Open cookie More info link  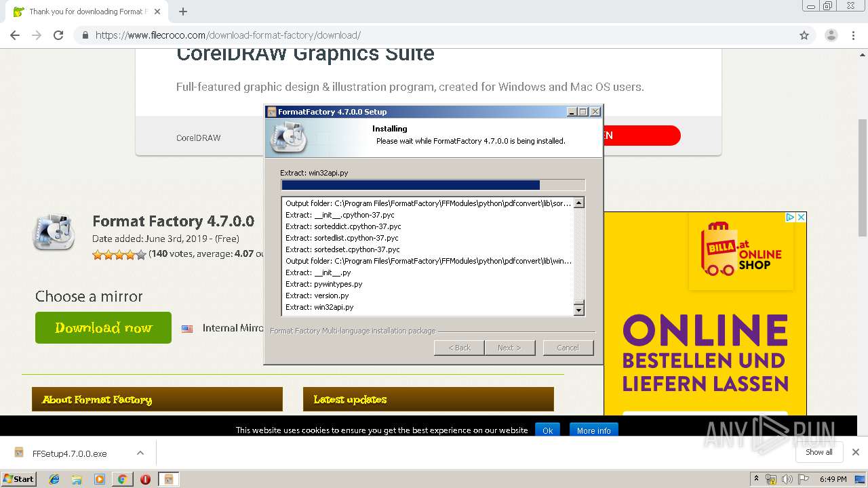[593, 430]
